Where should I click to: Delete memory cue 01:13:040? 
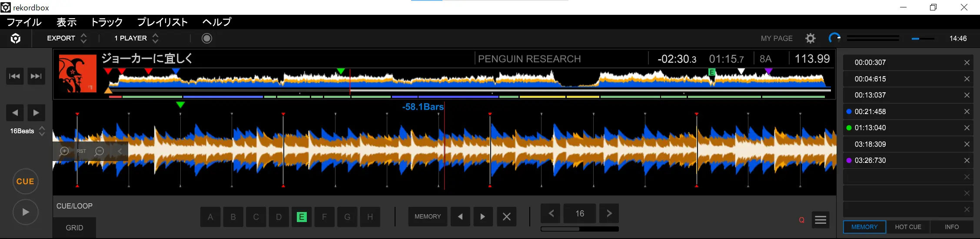[967, 128]
